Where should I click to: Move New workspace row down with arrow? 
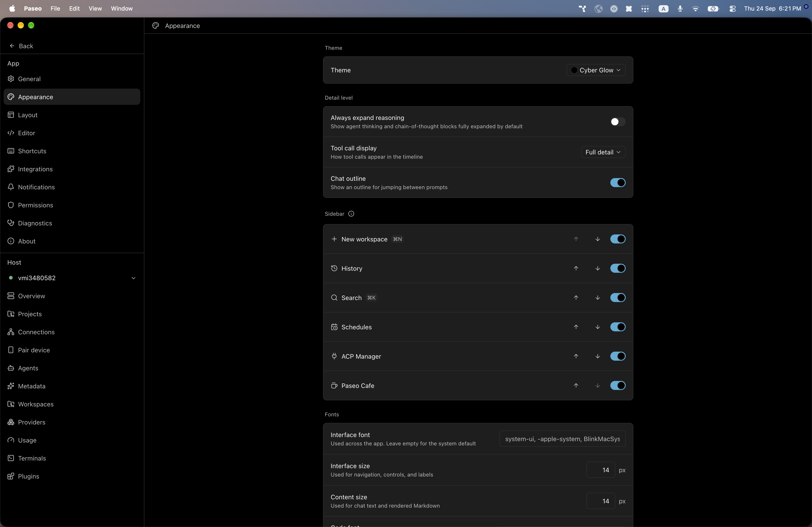pos(598,239)
